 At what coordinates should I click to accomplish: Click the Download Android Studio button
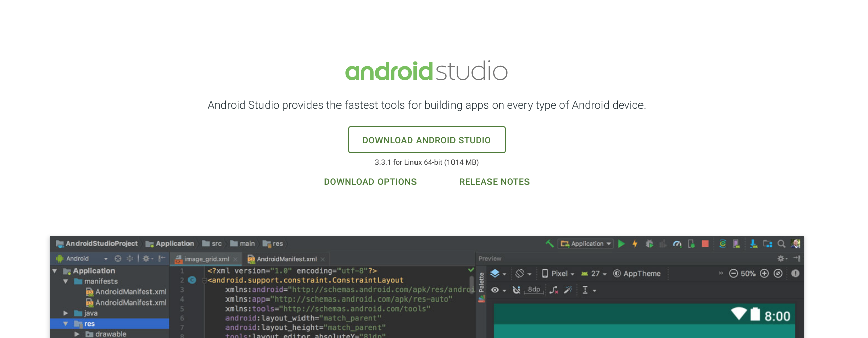pyautogui.click(x=427, y=140)
